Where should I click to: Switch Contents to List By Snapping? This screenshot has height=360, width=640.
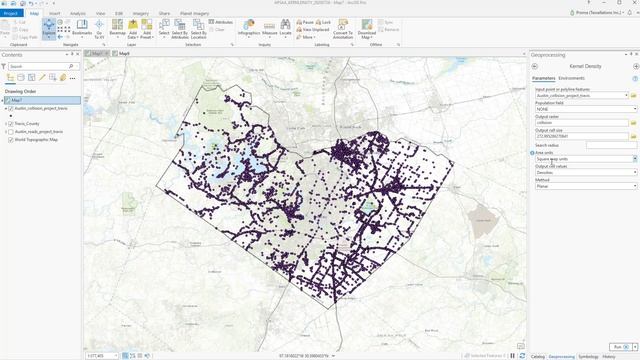pos(53,78)
